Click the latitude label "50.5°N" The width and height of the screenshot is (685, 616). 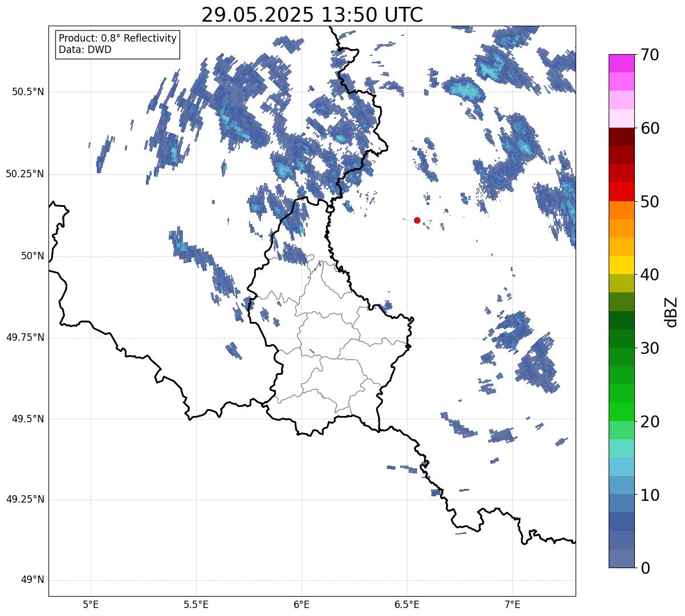click(x=27, y=92)
